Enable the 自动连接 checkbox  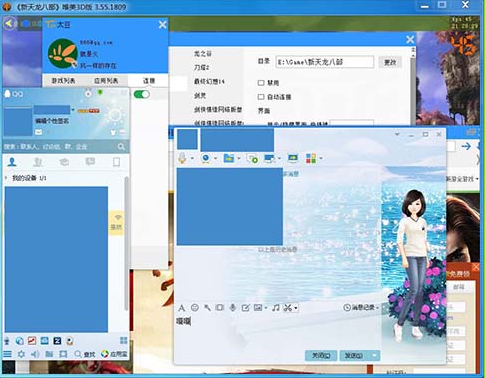click(261, 97)
